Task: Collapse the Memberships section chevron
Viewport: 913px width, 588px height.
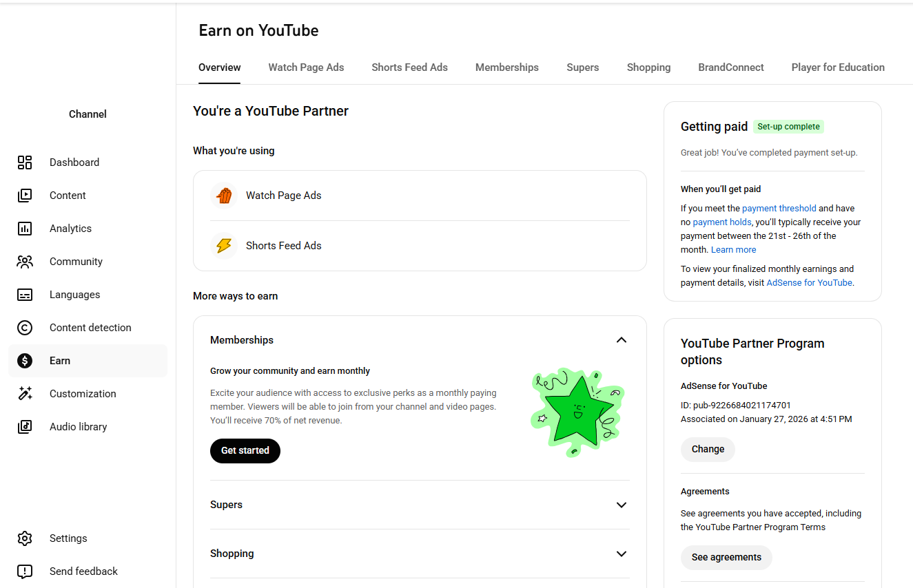Action: [x=622, y=340]
